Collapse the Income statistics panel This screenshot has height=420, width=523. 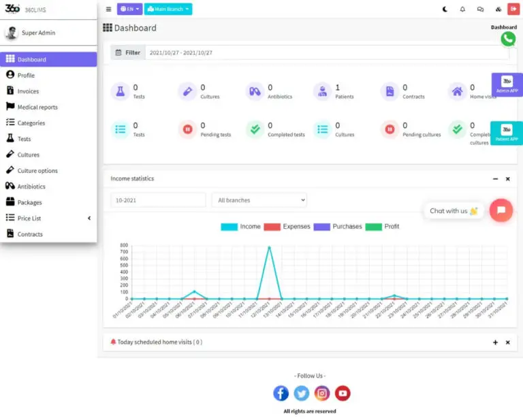coord(495,179)
